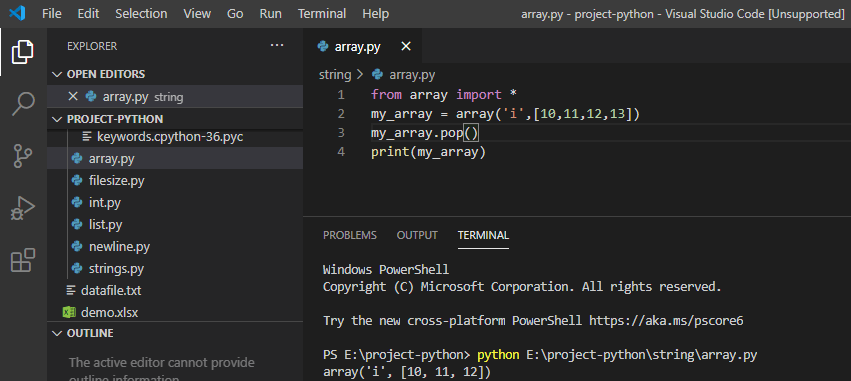Click array.py in the breadcrumb

tap(412, 75)
